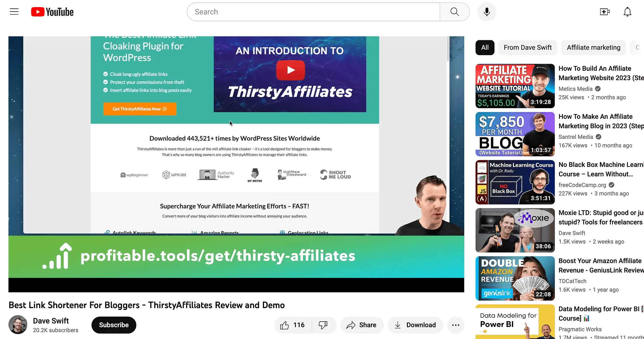Select the All filter chip
Screen dimensions: 644x339
click(x=485, y=48)
